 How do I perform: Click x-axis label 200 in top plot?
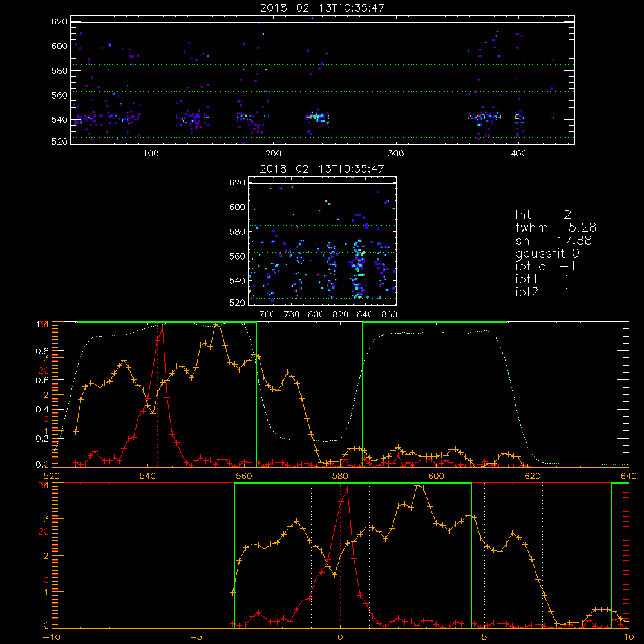[x=273, y=154]
